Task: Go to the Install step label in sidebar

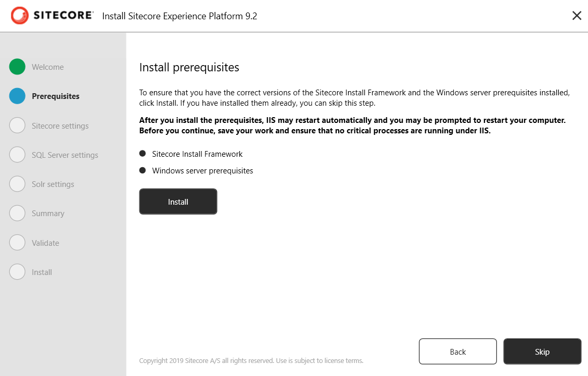Action: tap(42, 272)
